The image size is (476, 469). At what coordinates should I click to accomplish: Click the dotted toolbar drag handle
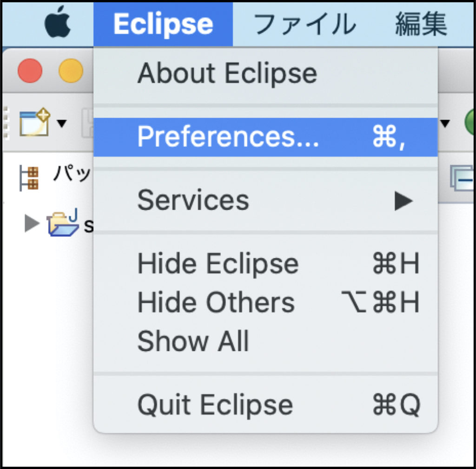coord(7,122)
